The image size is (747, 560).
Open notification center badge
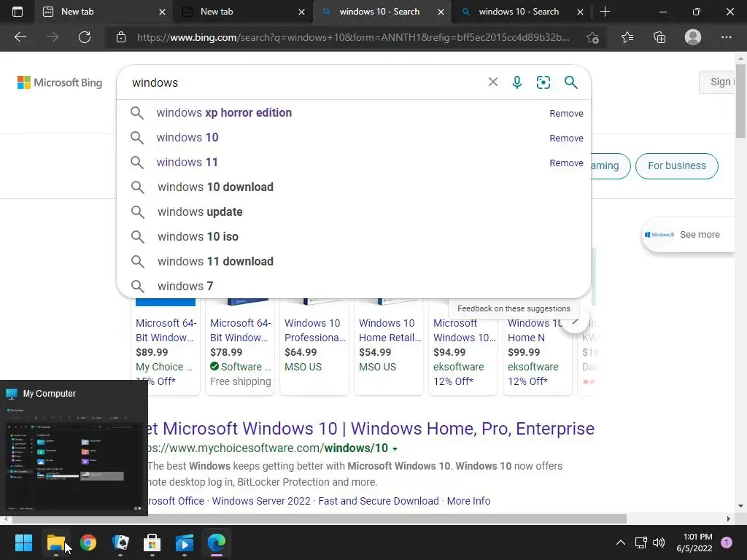tap(727, 542)
